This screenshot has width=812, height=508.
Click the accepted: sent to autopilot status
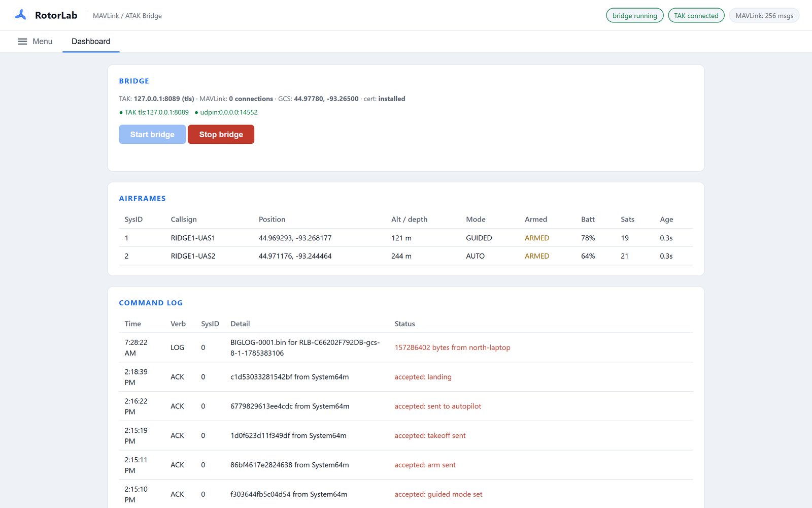[438, 406]
